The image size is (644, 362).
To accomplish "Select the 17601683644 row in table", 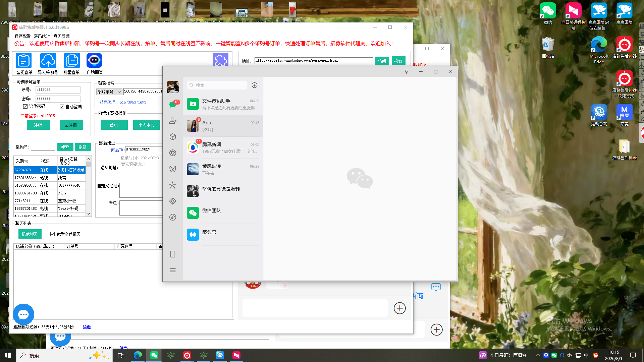I will (x=50, y=178).
